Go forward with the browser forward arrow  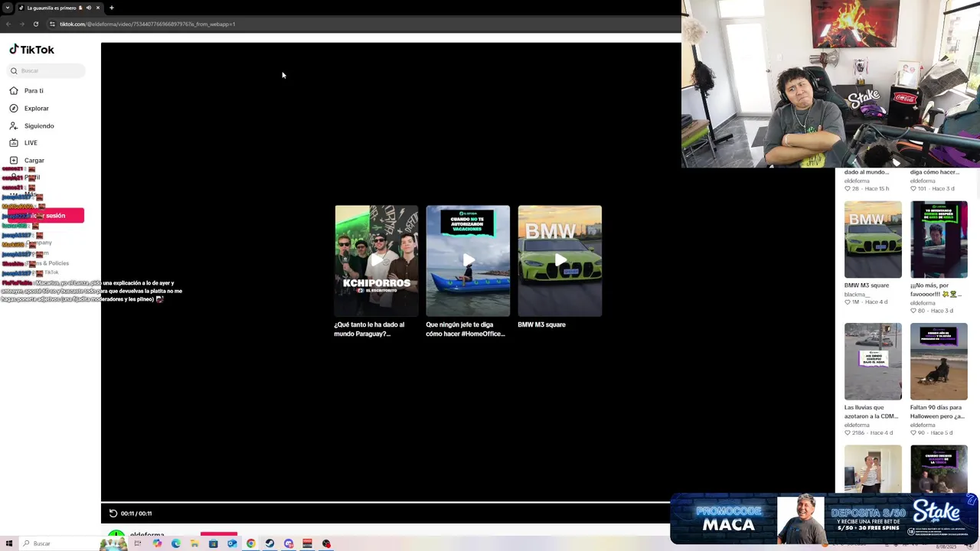(21, 24)
